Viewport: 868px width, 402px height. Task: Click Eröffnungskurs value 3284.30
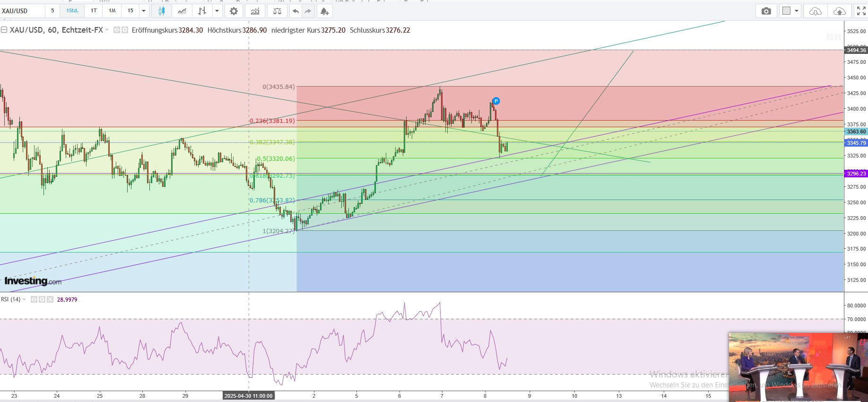(x=191, y=30)
